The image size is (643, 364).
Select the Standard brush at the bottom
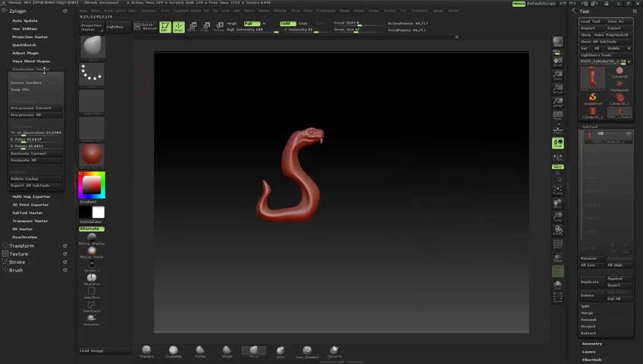(x=146, y=351)
